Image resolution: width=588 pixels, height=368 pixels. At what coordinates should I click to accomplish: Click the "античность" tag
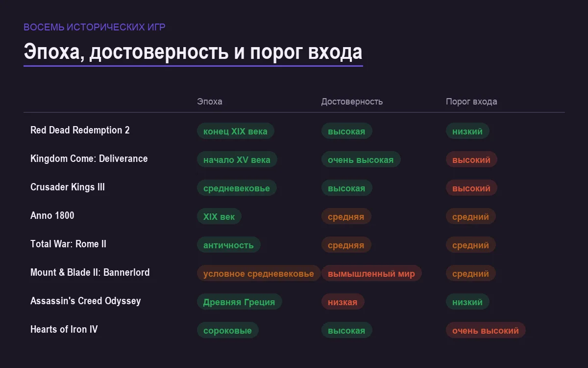coord(229,245)
